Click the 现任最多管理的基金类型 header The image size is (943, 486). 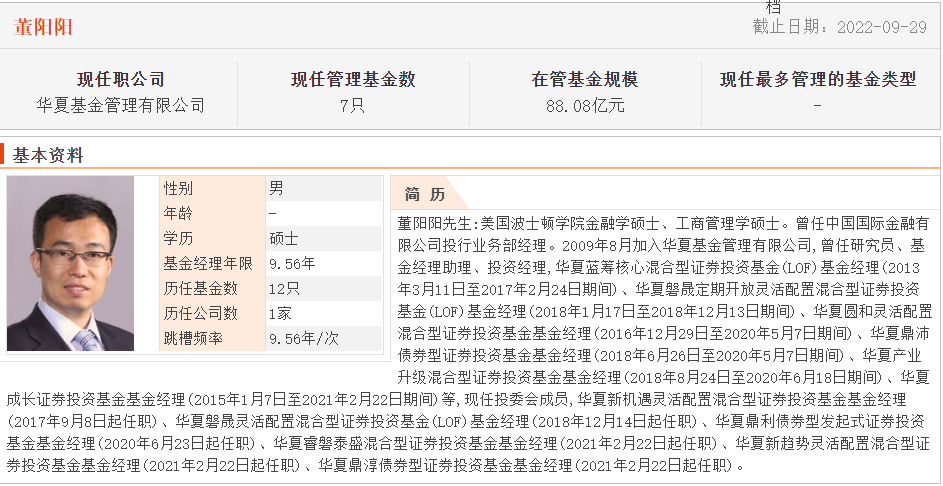[818, 79]
